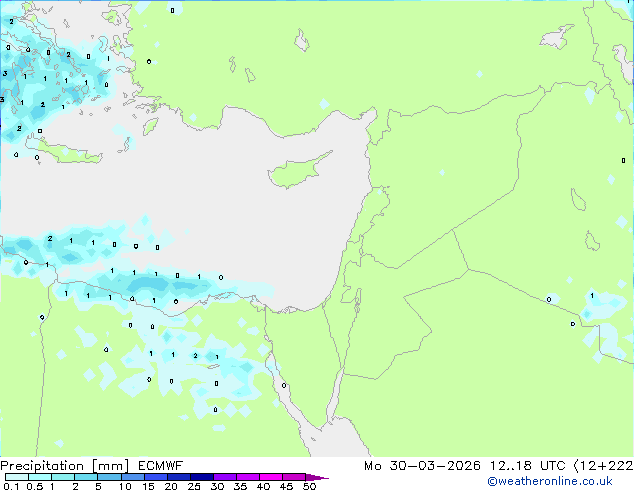Select the 2 mm legend swatch
Screen dimensions: 634x490
pyautogui.click(x=86, y=477)
